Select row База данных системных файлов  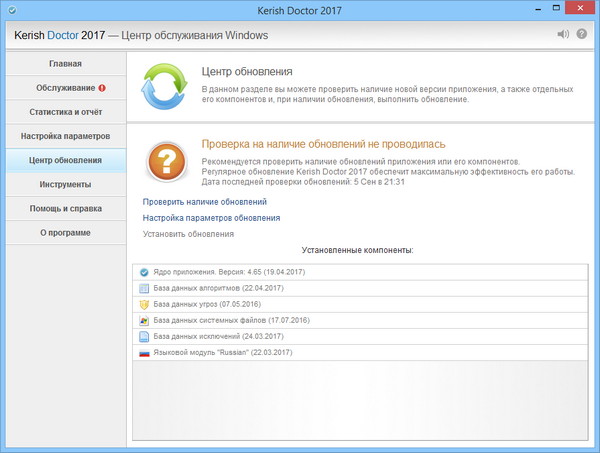[360, 321]
